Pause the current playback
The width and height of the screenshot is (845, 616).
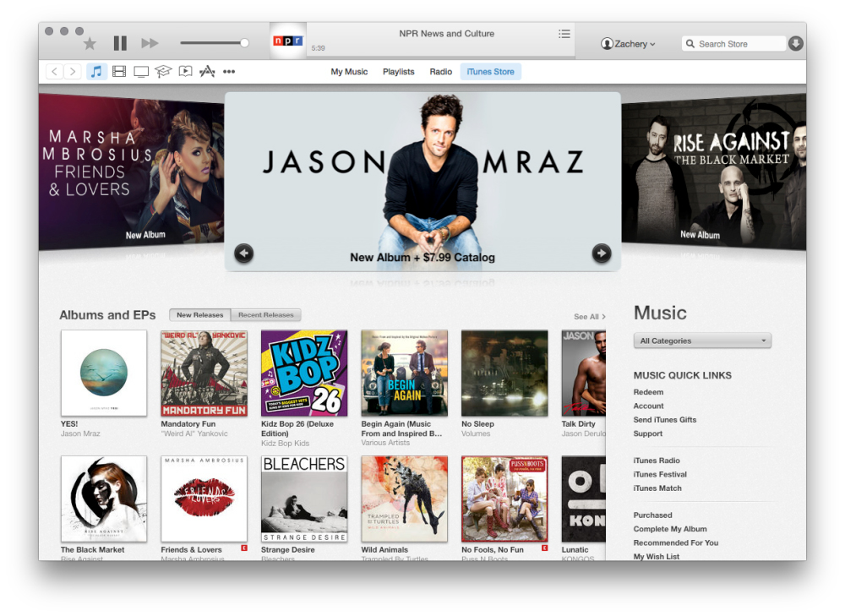coord(120,43)
